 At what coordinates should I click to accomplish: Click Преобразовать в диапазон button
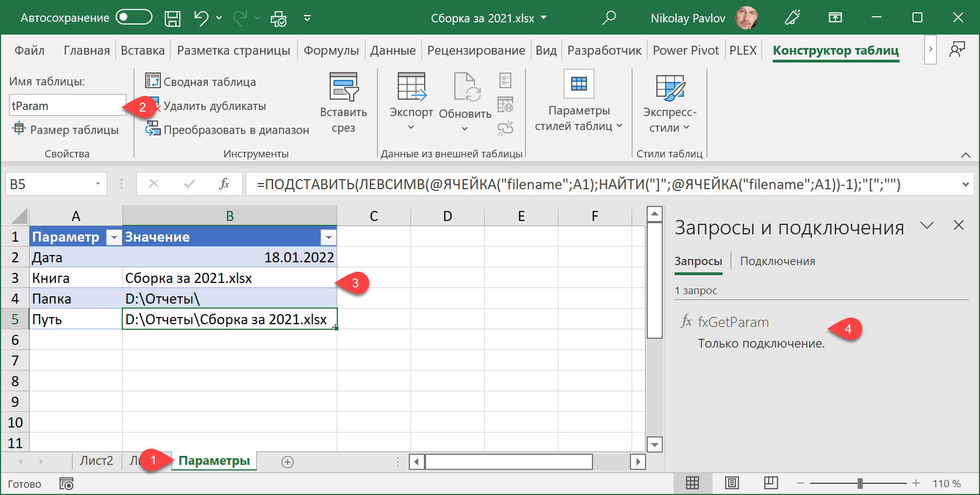[227, 129]
